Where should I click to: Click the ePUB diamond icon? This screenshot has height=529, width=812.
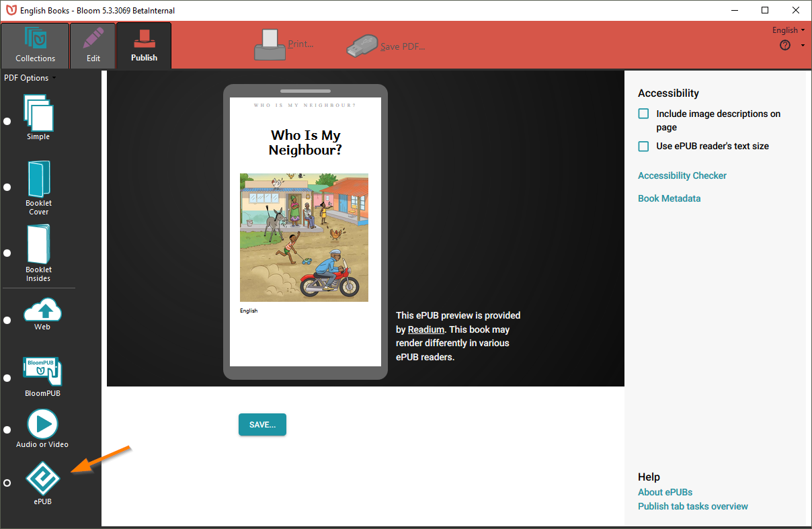[x=42, y=479]
